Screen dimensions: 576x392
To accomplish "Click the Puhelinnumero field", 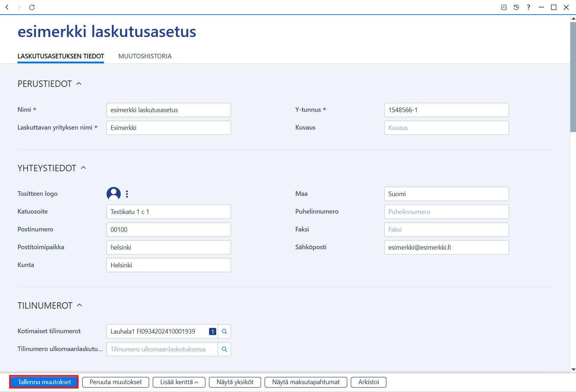I will [x=447, y=212].
